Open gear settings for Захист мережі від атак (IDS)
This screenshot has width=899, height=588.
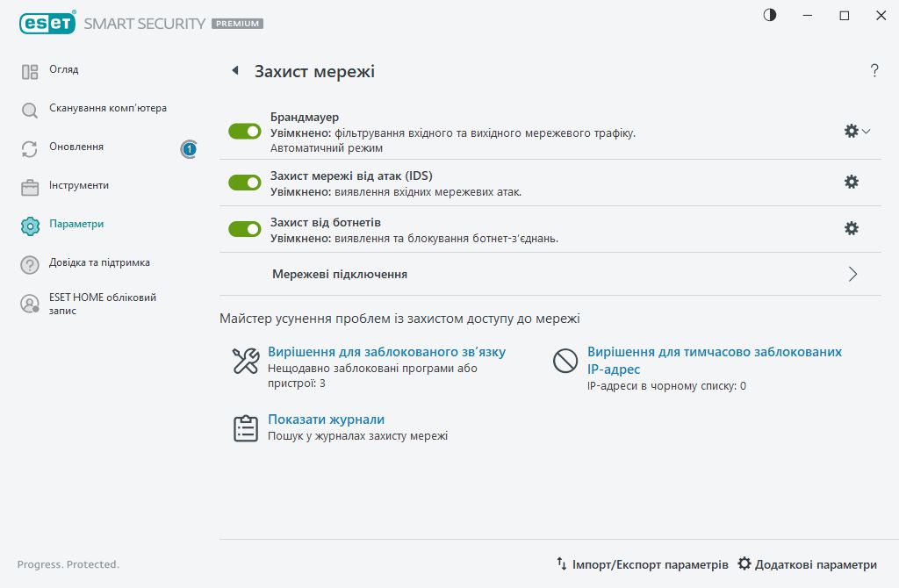851,182
